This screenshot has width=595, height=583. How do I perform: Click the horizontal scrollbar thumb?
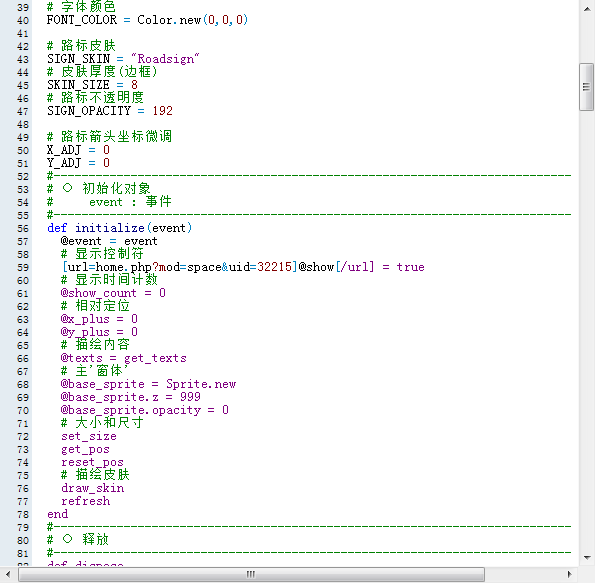[251, 574]
